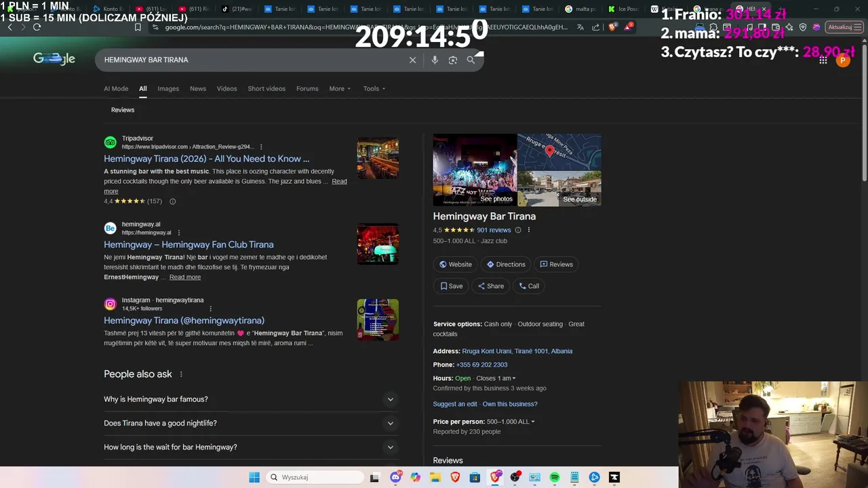This screenshot has width=868, height=488.
Task: Open File Explorer from the taskbar
Action: (x=435, y=477)
